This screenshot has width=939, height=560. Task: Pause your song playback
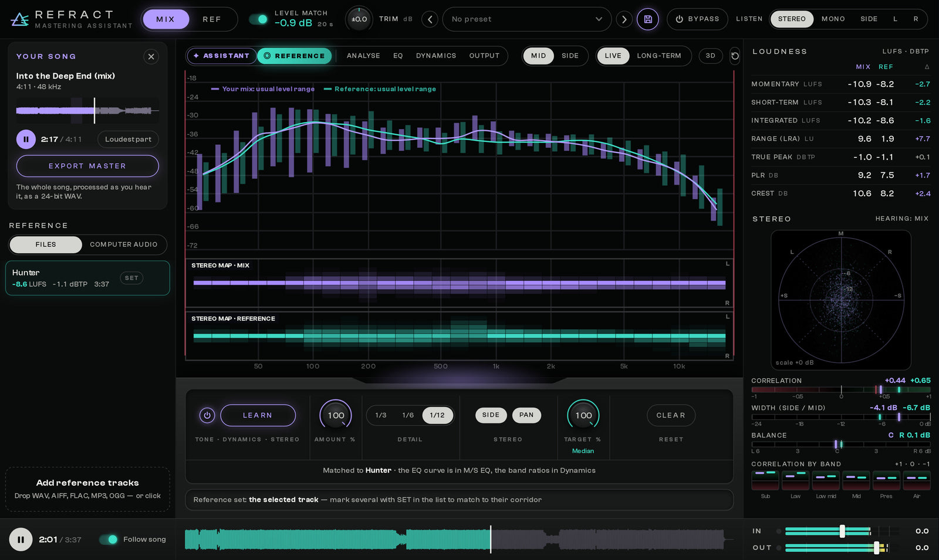point(26,140)
